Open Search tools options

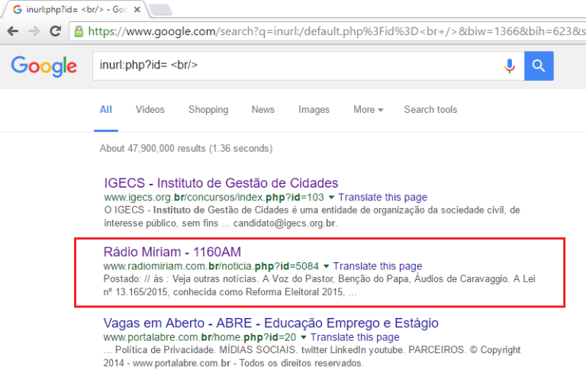pyautogui.click(x=430, y=110)
